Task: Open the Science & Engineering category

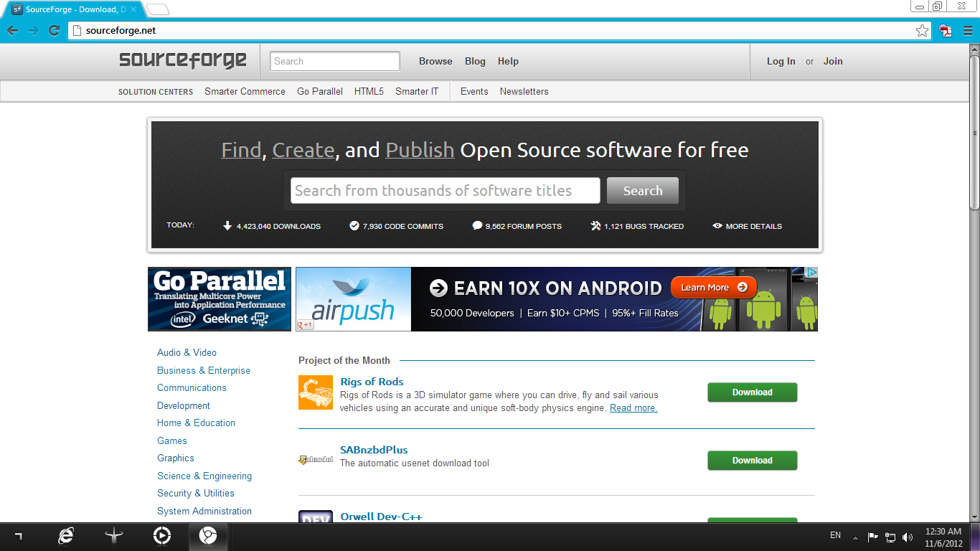Action: [x=204, y=476]
